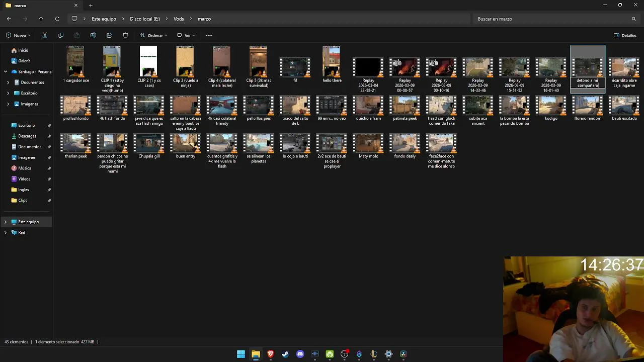Viewport: 644px width, 362px height.
Task: Go up one folder level arrow
Action: (41, 19)
